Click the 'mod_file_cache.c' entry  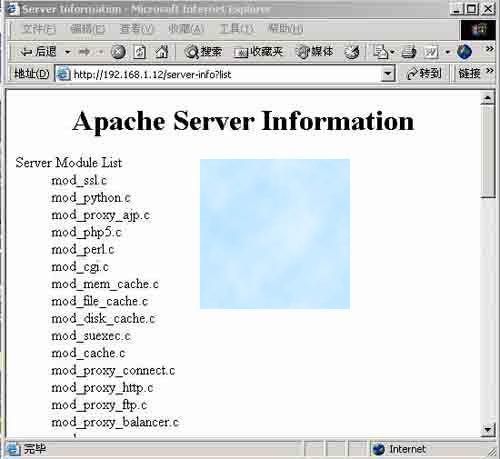coord(99,301)
